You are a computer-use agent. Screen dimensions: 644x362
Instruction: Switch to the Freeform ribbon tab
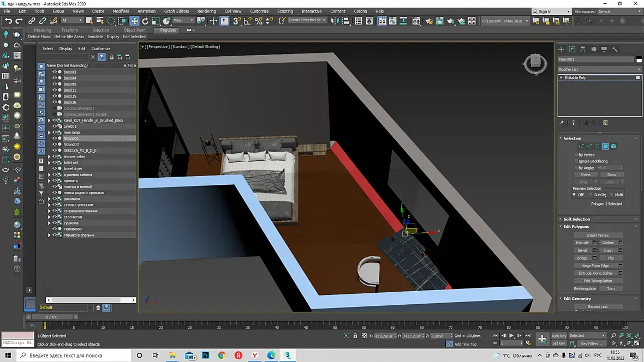(70, 30)
